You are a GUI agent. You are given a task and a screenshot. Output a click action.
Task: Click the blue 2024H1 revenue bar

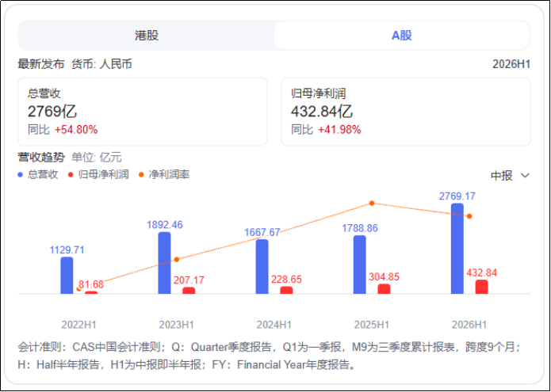click(x=262, y=267)
